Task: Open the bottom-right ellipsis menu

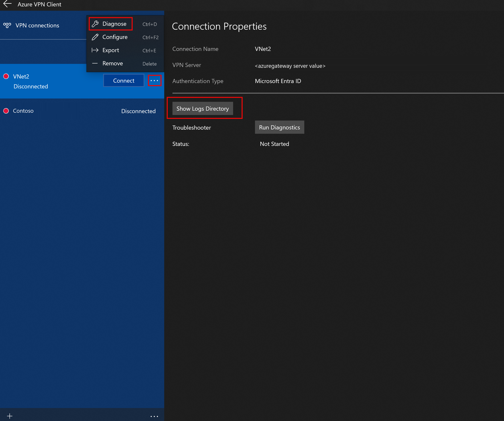Action: click(x=154, y=416)
